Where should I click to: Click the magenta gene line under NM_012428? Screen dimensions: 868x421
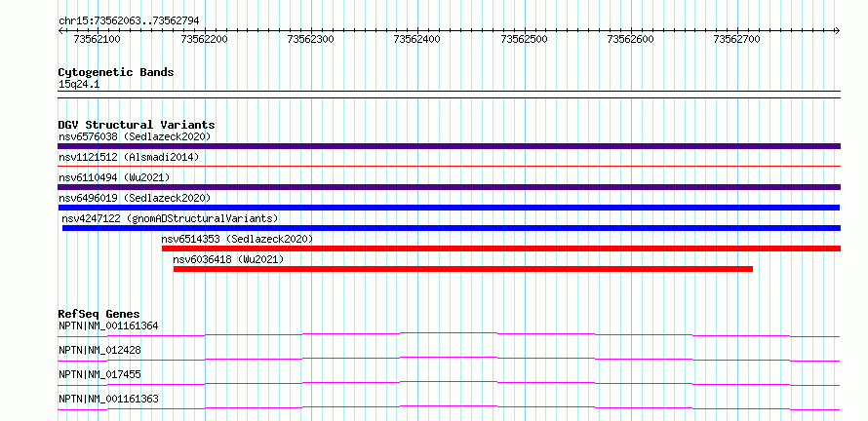[449, 359]
